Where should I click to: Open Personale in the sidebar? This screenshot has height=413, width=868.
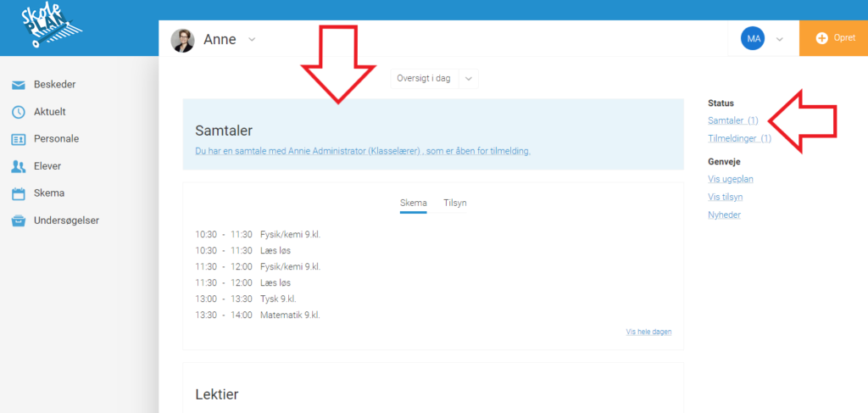coord(57,139)
